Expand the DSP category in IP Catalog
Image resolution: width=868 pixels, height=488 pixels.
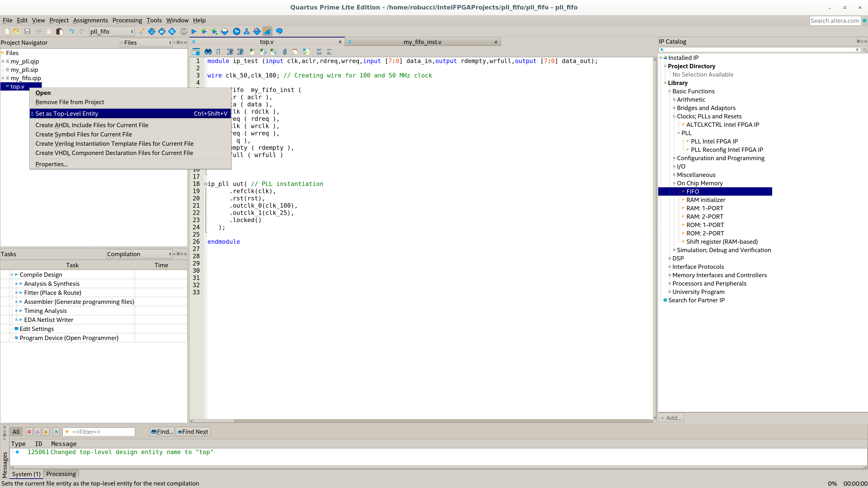pyautogui.click(x=670, y=258)
